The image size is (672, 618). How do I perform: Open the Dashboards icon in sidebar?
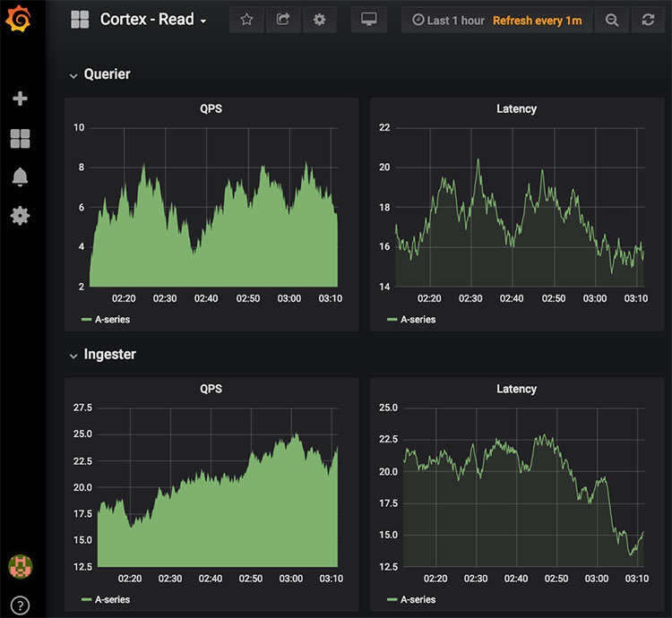(20, 138)
